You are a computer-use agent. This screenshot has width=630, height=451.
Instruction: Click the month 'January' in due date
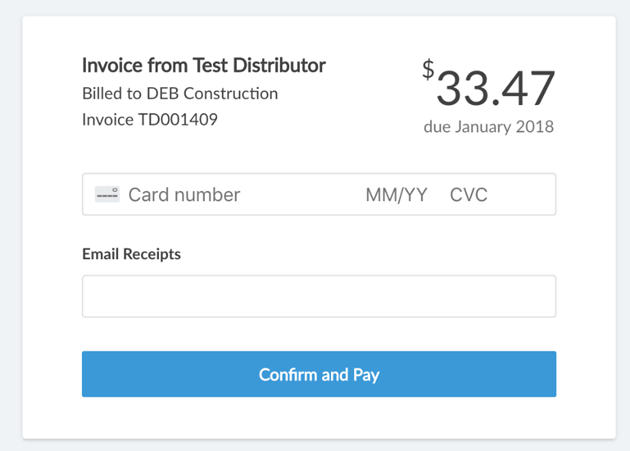coord(484,127)
